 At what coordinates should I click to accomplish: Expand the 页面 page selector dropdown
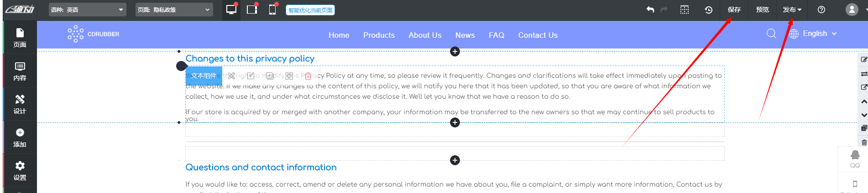pyautogui.click(x=174, y=10)
